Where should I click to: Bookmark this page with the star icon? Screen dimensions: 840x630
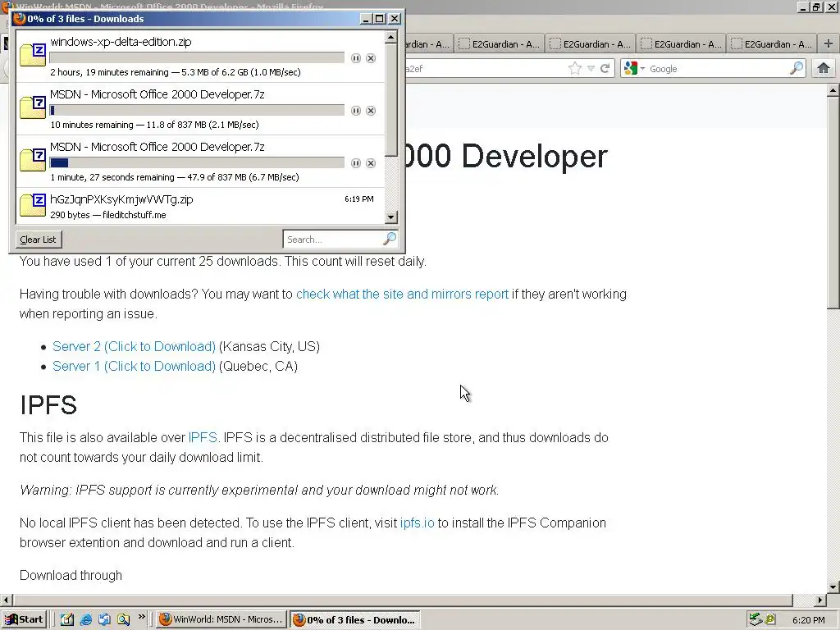(x=575, y=68)
